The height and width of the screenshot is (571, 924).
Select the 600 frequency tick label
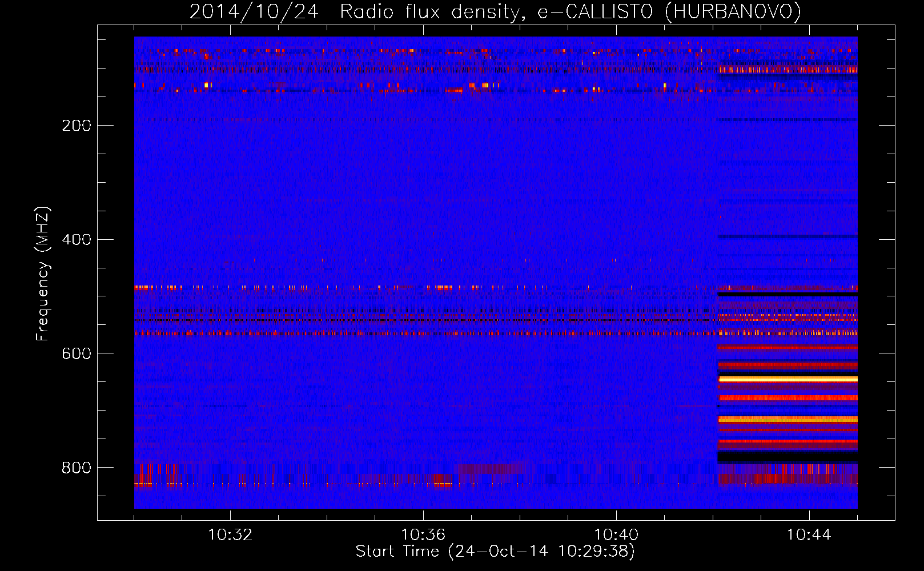pyautogui.click(x=77, y=354)
